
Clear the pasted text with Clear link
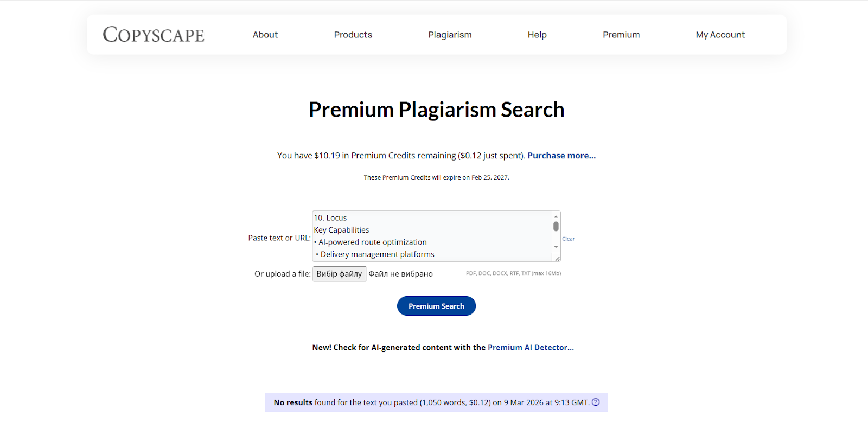click(x=569, y=239)
